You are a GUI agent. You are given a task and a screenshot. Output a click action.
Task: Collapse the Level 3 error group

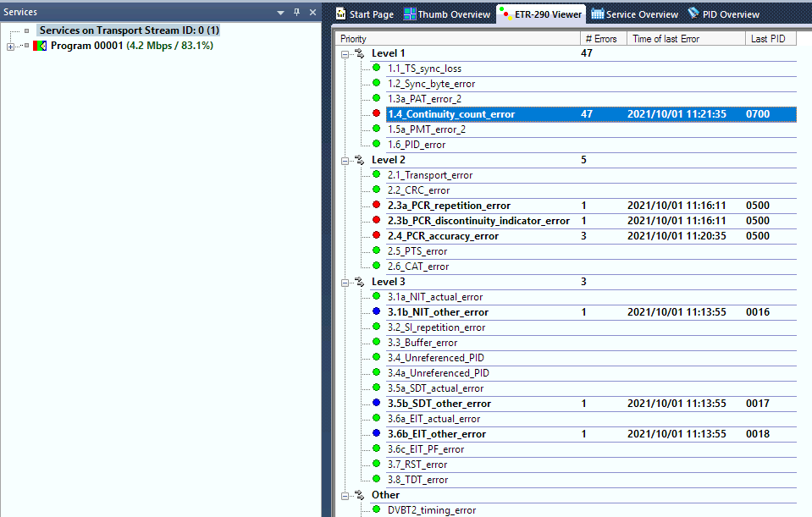coord(345,283)
